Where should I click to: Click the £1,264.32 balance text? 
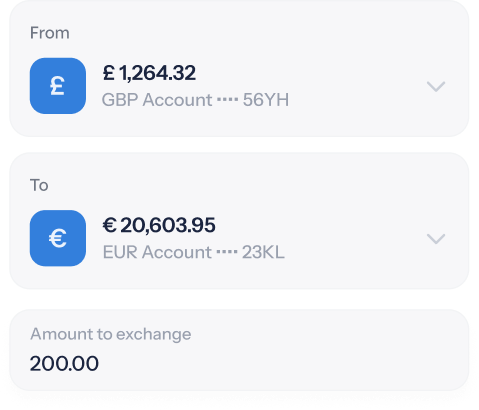point(149,73)
